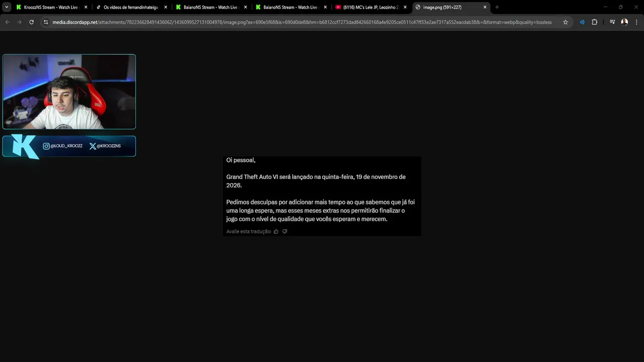Open the Chrome profile avatar
The width and height of the screenshot is (644, 362).
(624, 22)
